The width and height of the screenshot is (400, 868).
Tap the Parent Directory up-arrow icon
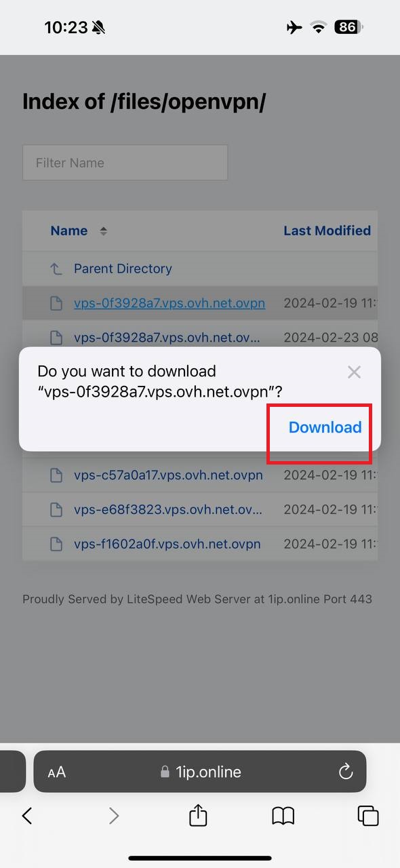pyautogui.click(x=56, y=269)
